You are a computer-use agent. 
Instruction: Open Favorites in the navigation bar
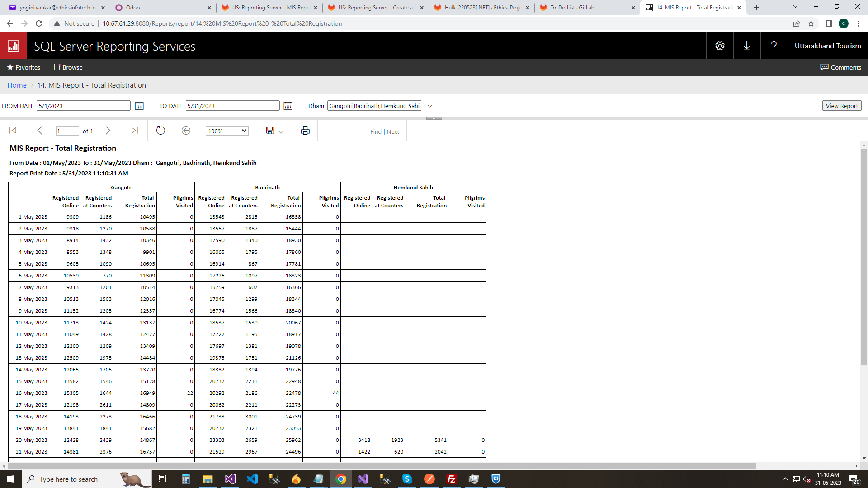[x=24, y=67]
